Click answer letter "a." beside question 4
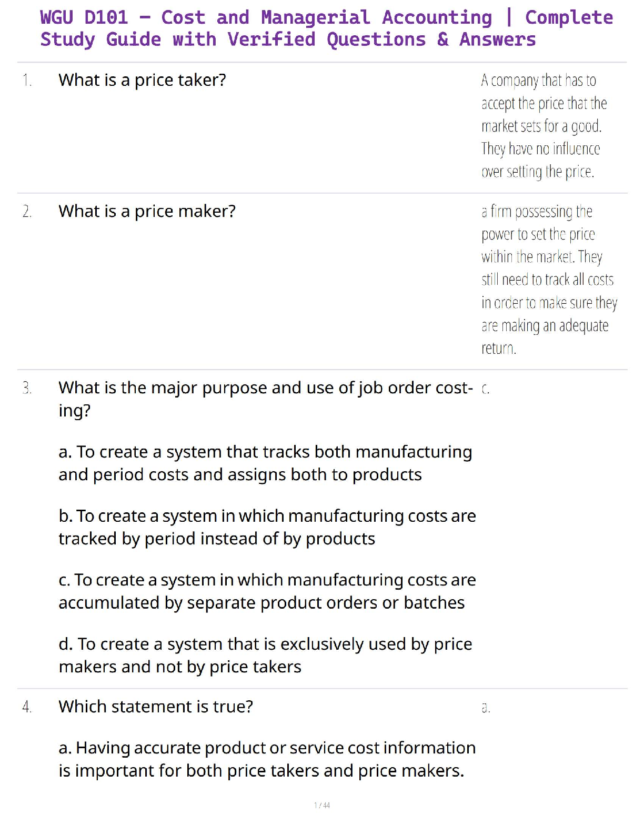The image size is (644, 834). click(486, 708)
